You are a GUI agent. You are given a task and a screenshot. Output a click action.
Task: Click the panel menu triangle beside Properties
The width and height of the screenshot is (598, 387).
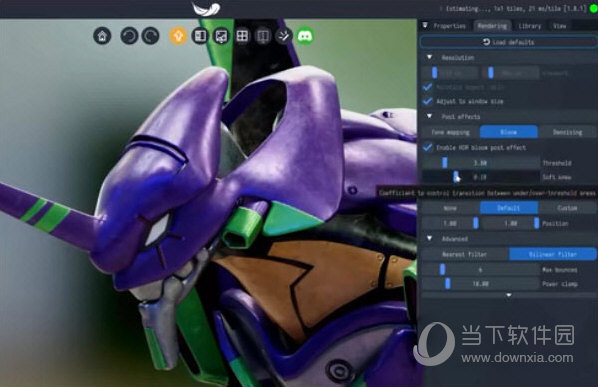(x=425, y=26)
